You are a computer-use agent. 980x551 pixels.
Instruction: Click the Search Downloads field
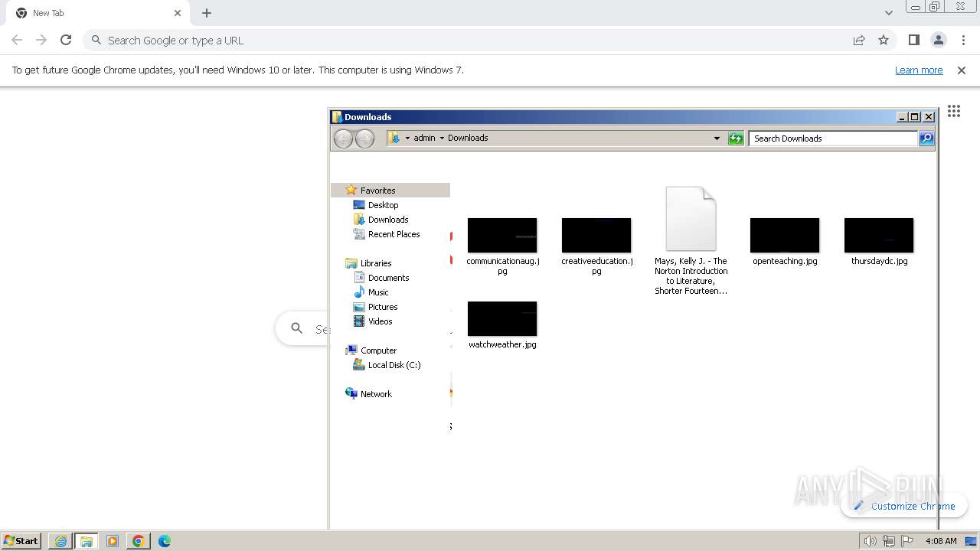(833, 139)
